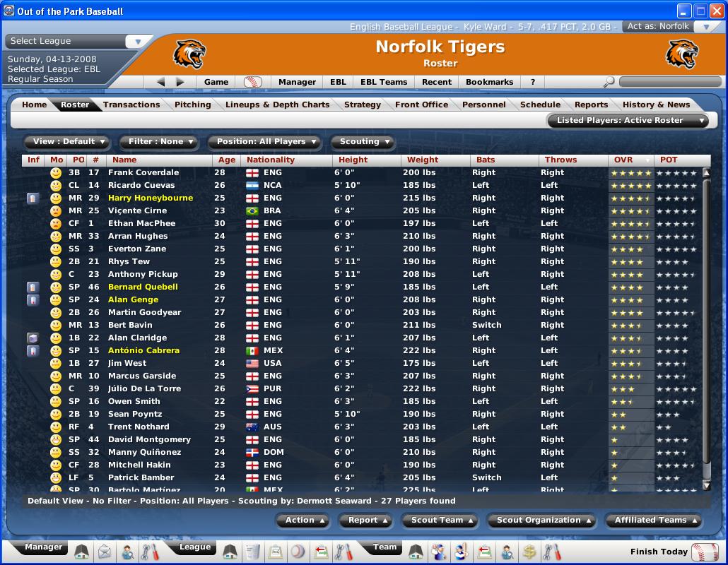Open player António Cabrera's name link
Image resolution: width=728 pixels, height=565 pixels.
point(143,351)
